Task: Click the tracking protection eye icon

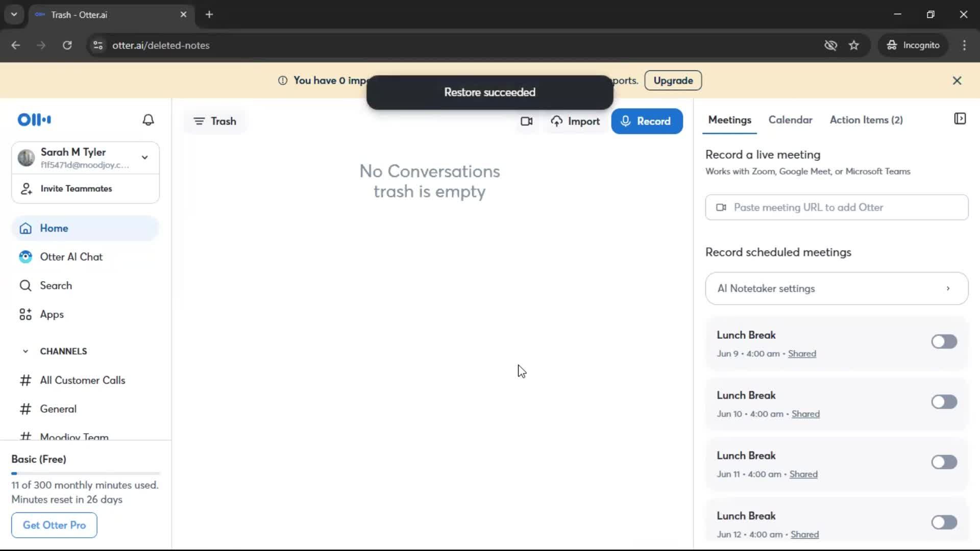Action: [x=830, y=45]
